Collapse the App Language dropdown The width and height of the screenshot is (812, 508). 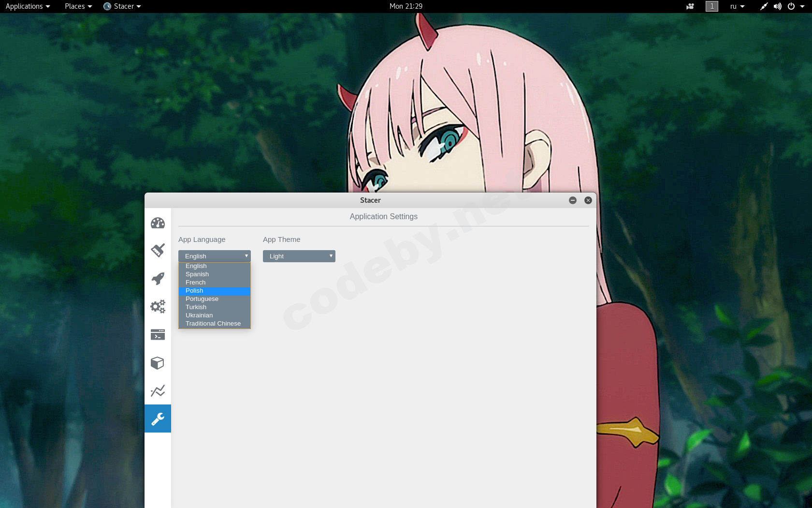pos(215,256)
